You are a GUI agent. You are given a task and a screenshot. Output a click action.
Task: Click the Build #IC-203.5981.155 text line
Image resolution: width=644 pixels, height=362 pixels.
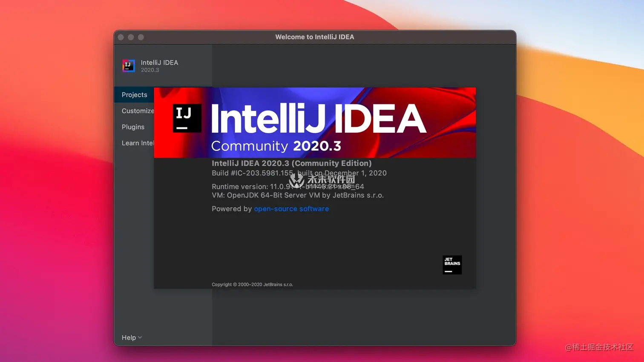click(x=299, y=173)
